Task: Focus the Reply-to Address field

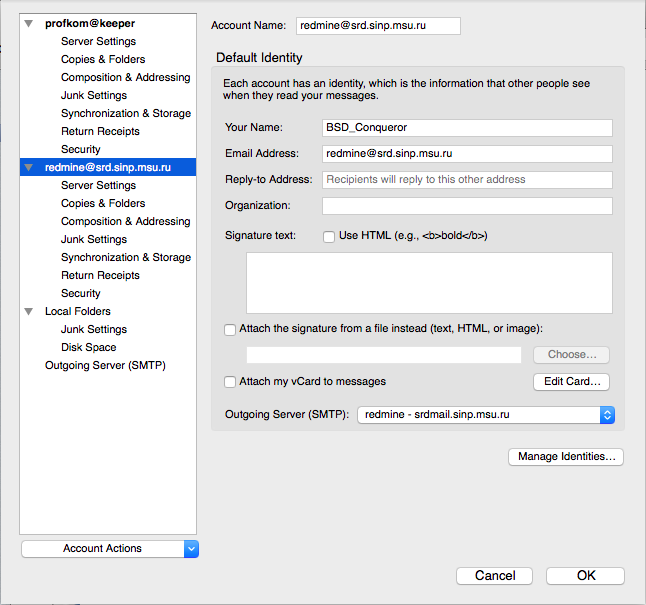Action: (x=467, y=180)
